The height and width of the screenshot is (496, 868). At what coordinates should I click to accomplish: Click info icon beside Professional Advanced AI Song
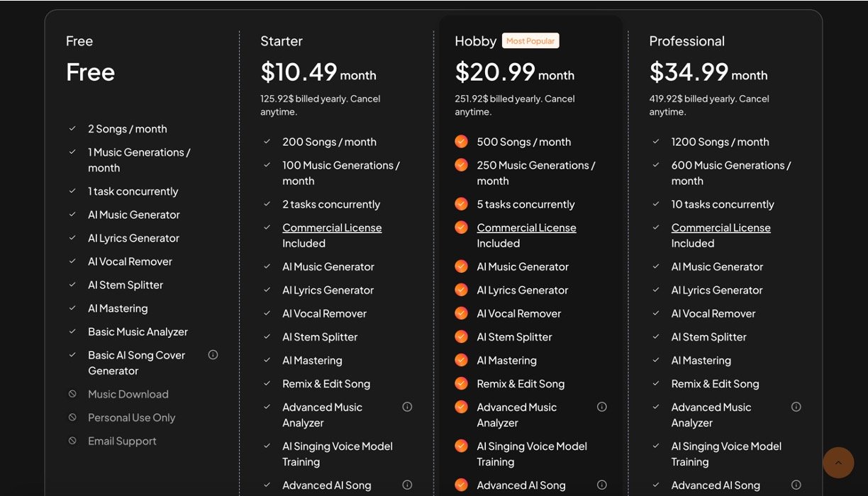[796, 485]
